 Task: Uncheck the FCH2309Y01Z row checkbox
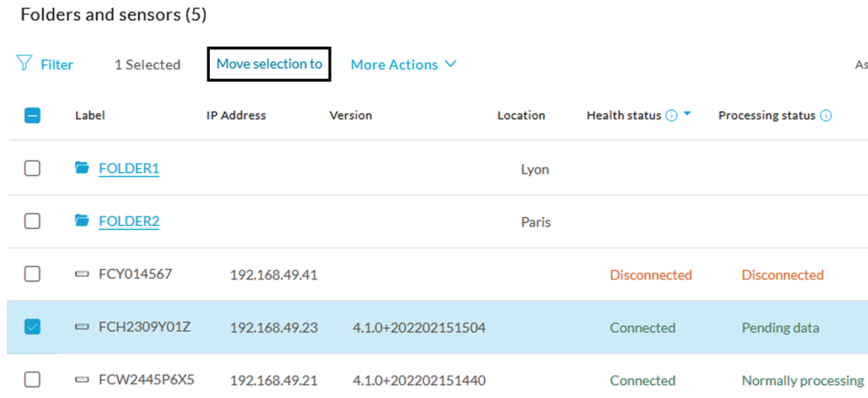[x=32, y=326]
